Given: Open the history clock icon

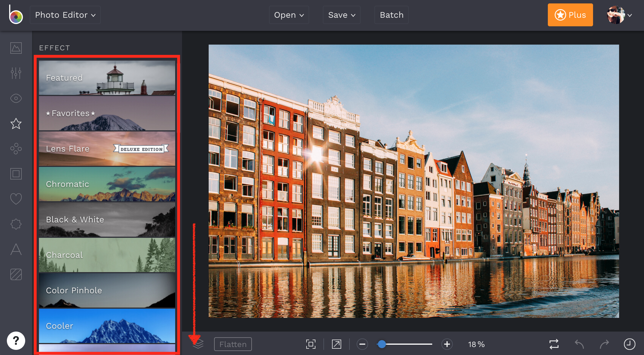Looking at the screenshot, I should click(630, 344).
